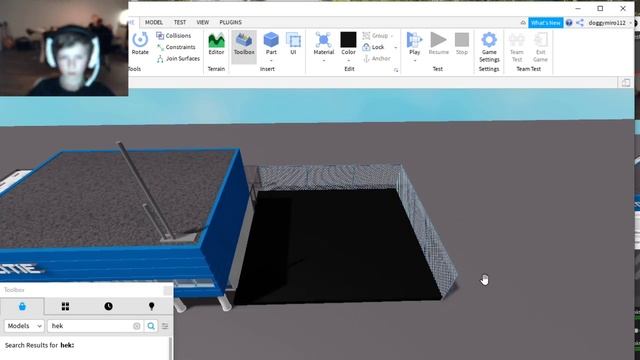The image size is (640, 360).
Task: Open the doggymiro112 account menu
Action: tap(609, 23)
